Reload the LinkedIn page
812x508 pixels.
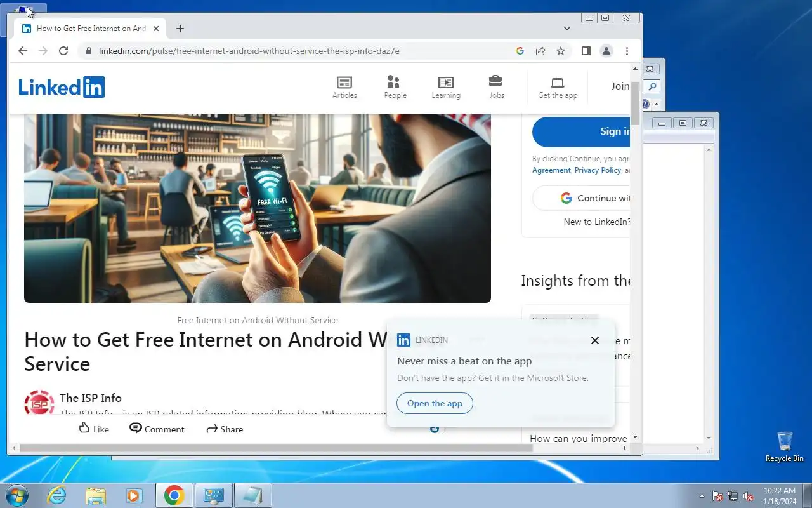point(63,51)
